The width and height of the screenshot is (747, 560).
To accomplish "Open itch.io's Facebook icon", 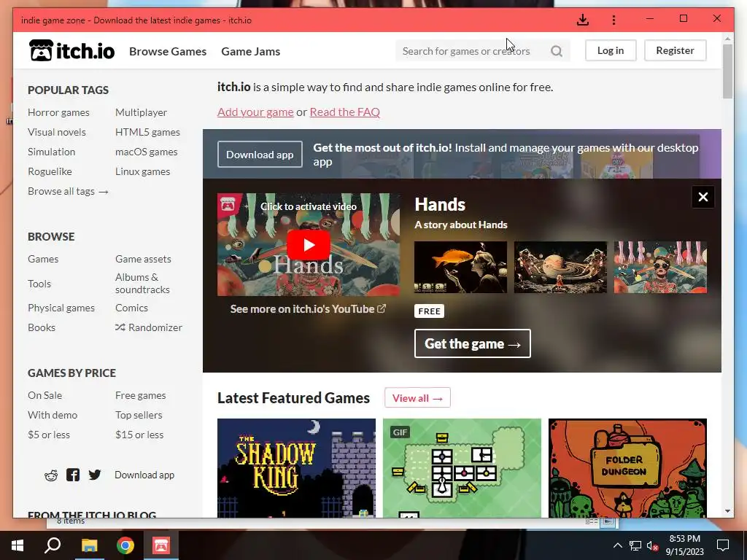I will coord(73,475).
